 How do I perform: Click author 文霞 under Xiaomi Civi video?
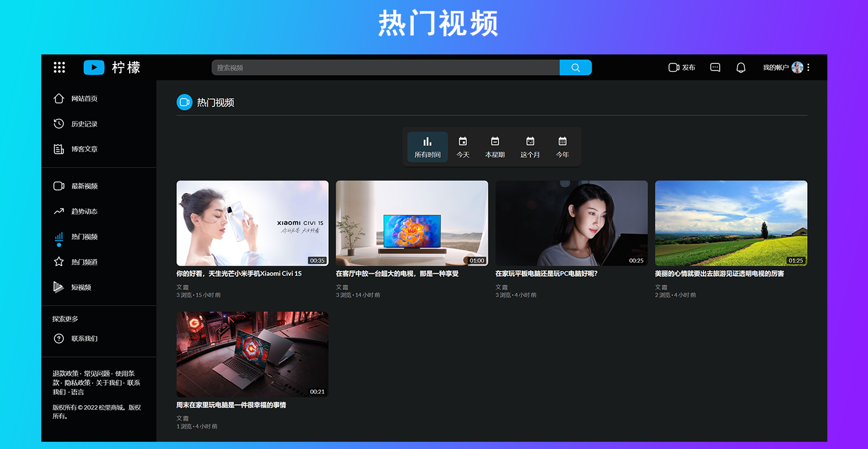point(182,287)
